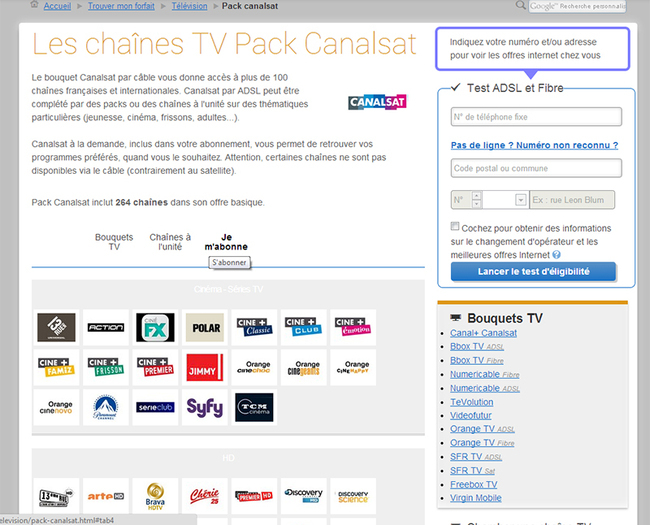
Task: Open the Ciné+ Premier channel logo
Action: point(155,367)
